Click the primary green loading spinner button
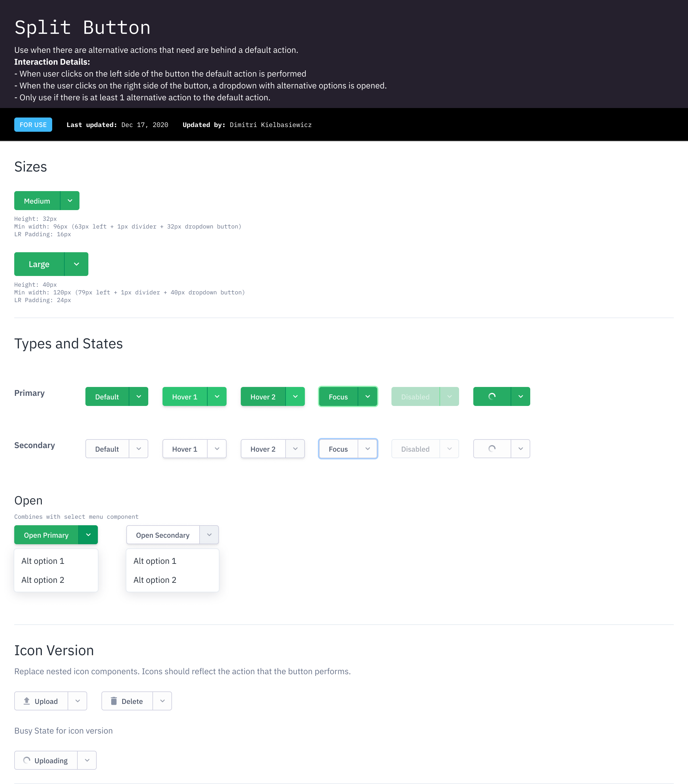This screenshot has width=688, height=784. pos(492,396)
